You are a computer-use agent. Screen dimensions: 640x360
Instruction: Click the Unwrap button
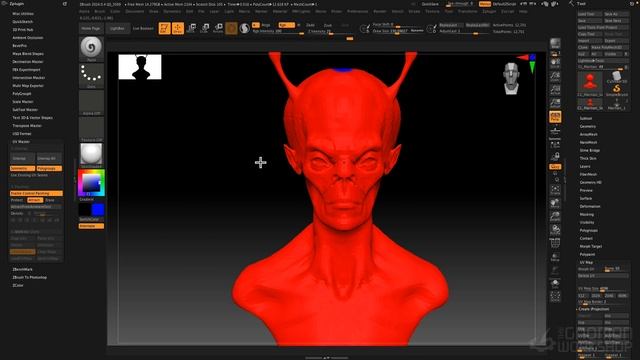(22, 158)
